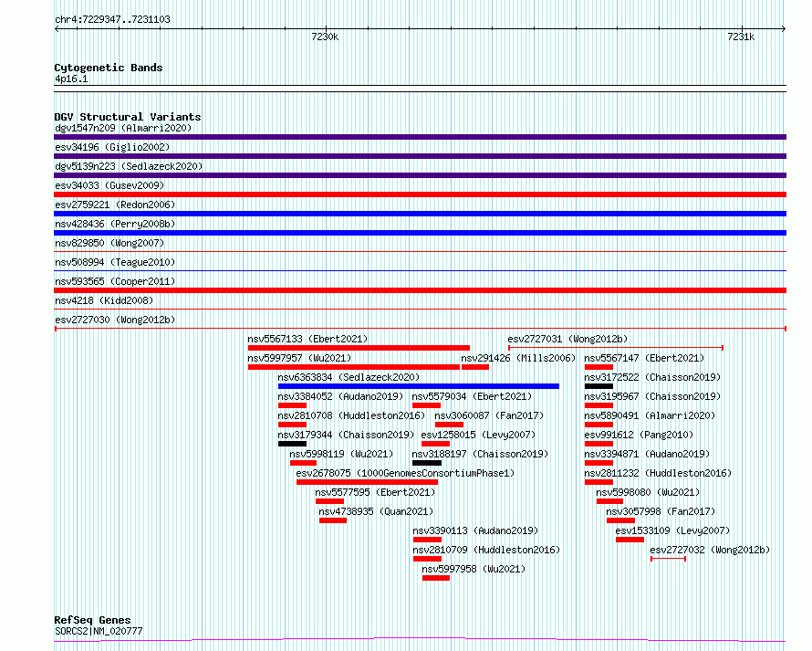This screenshot has height=651, width=812.
Task: Click esv1533109 (Levy2007) label
Action: (672, 530)
